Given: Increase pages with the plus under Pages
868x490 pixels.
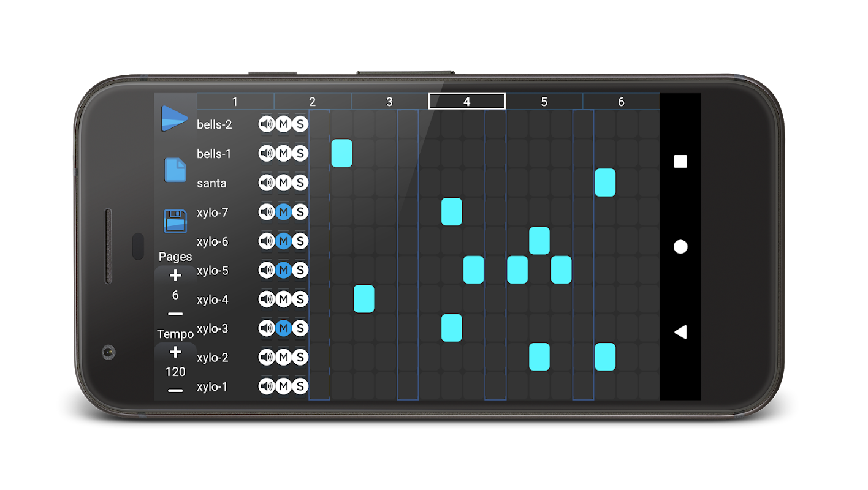Looking at the screenshot, I should pyautogui.click(x=175, y=276).
